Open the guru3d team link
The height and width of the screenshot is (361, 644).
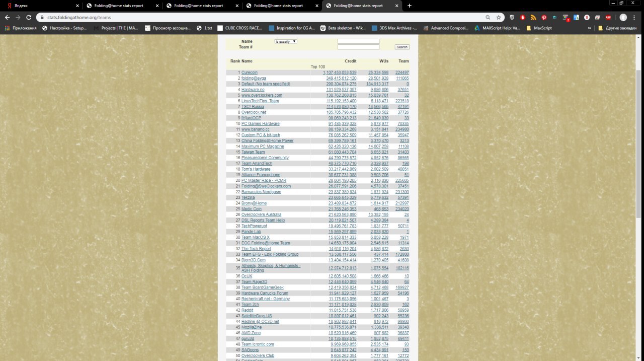[x=248, y=338]
